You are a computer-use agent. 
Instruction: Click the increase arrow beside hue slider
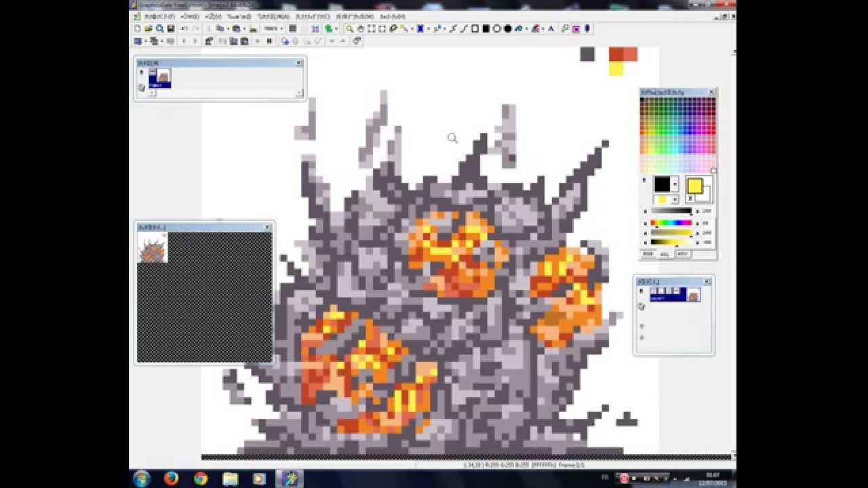[697, 224]
